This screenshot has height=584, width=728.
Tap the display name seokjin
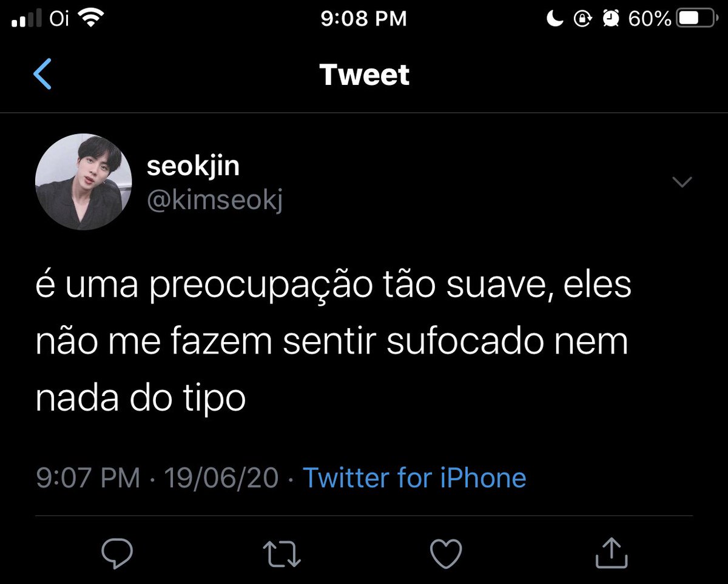pyautogui.click(x=193, y=166)
